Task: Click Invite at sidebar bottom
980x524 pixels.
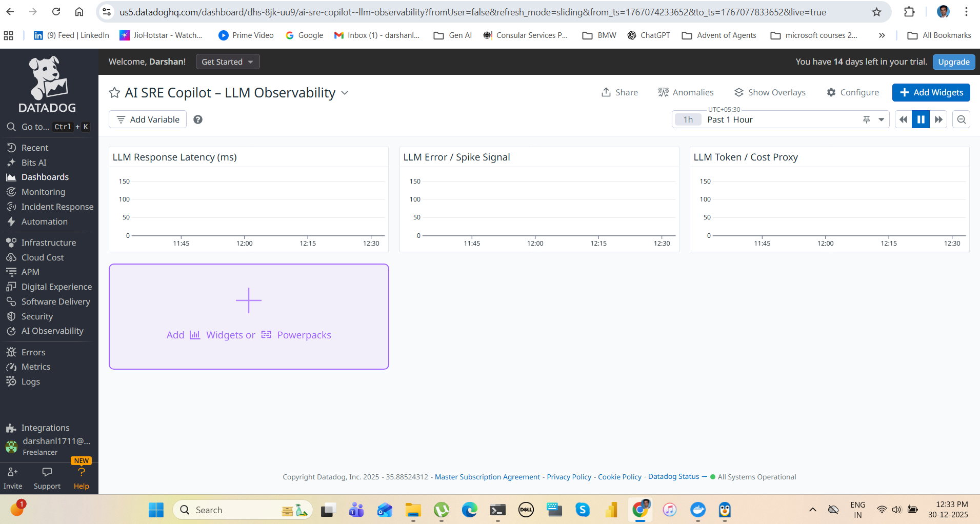Action: tap(13, 478)
